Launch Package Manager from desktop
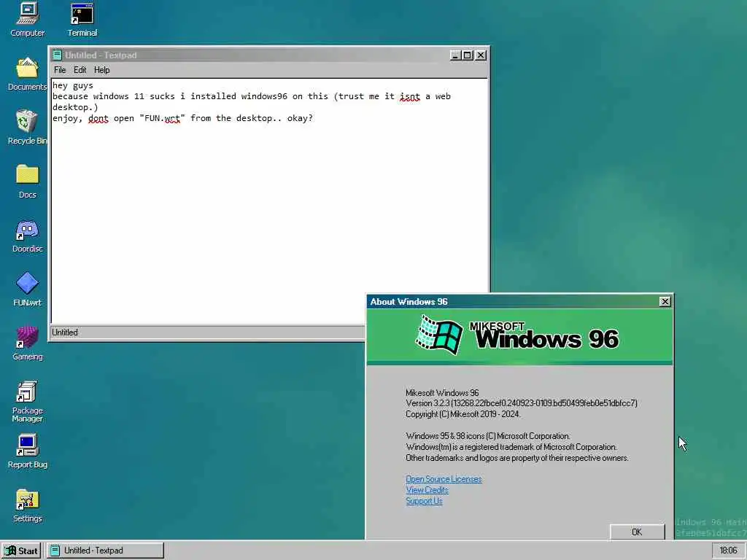The height and width of the screenshot is (560, 747). click(27, 401)
